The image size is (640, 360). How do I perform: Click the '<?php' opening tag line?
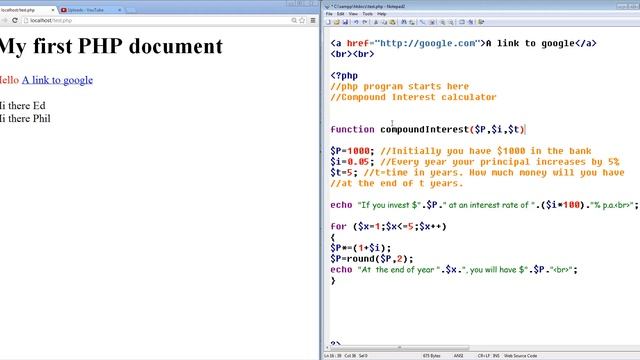coord(344,76)
